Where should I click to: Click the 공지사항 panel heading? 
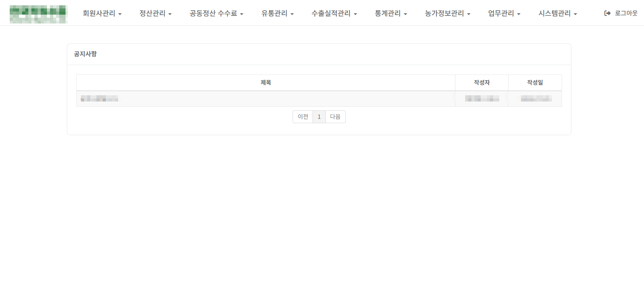pyautogui.click(x=85, y=54)
